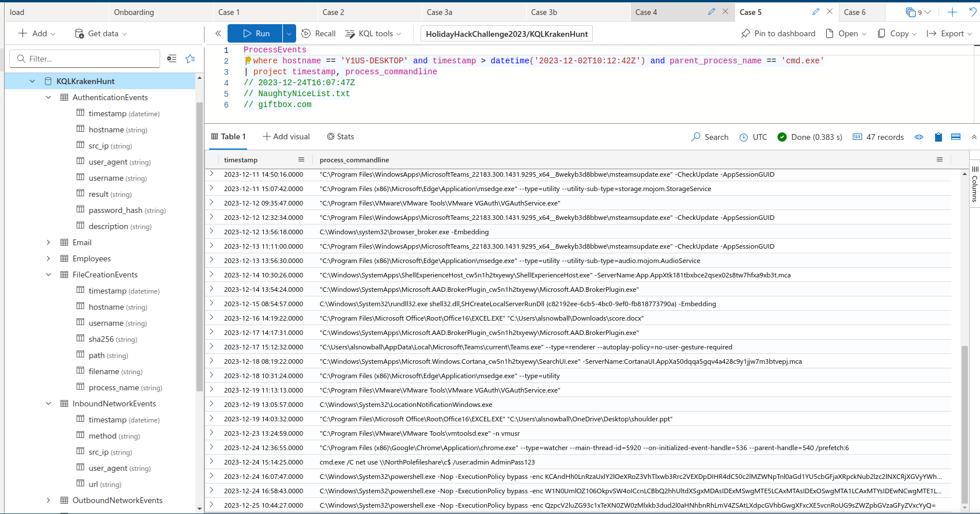
Task: Collapse the AuthenticationEvents table
Action: coord(48,97)
